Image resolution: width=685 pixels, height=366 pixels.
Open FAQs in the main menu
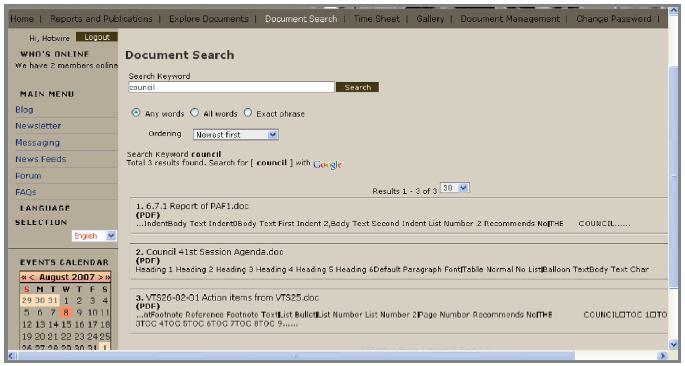pyautogui.click(x=26, y=192)
